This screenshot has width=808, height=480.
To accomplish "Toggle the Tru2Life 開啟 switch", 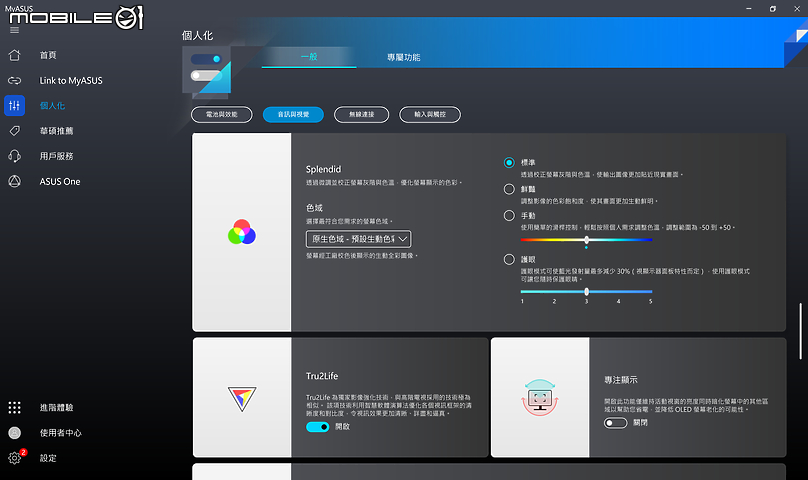I will point(317,427).
